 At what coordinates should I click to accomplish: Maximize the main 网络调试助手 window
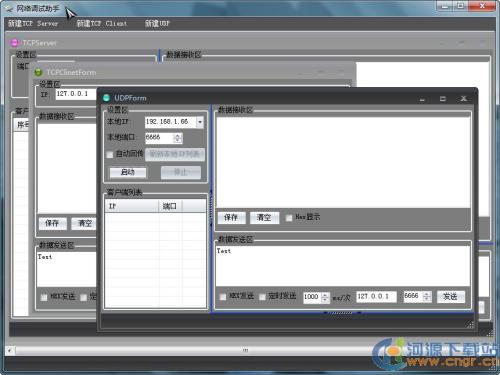(461, 6)
